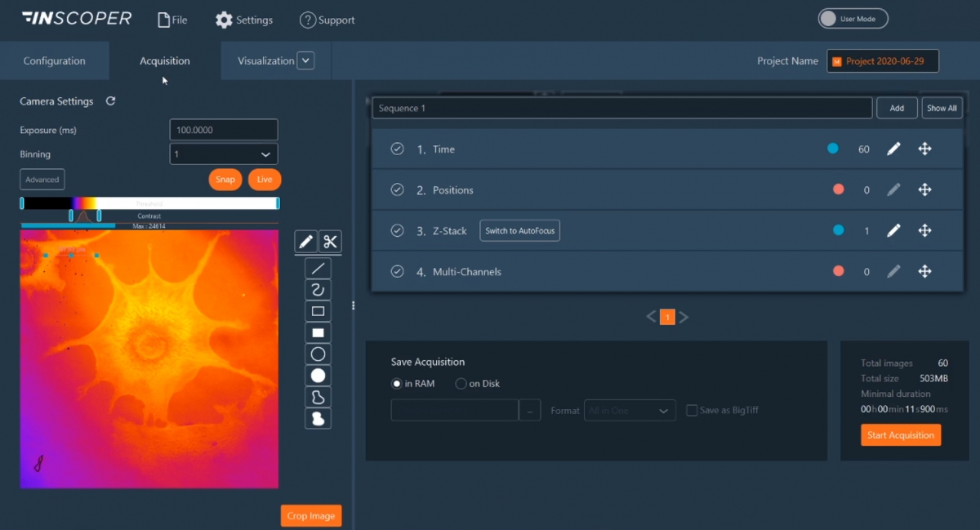The image size is (980, 530).
Task: Click the Start Acquisition button
Action: click(900, 435)
